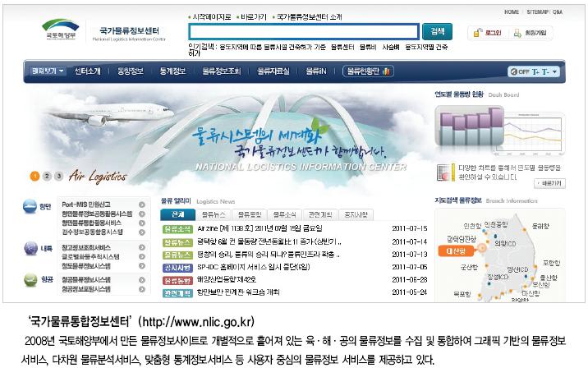Select 인천공항 on the map

click(496, 224)
